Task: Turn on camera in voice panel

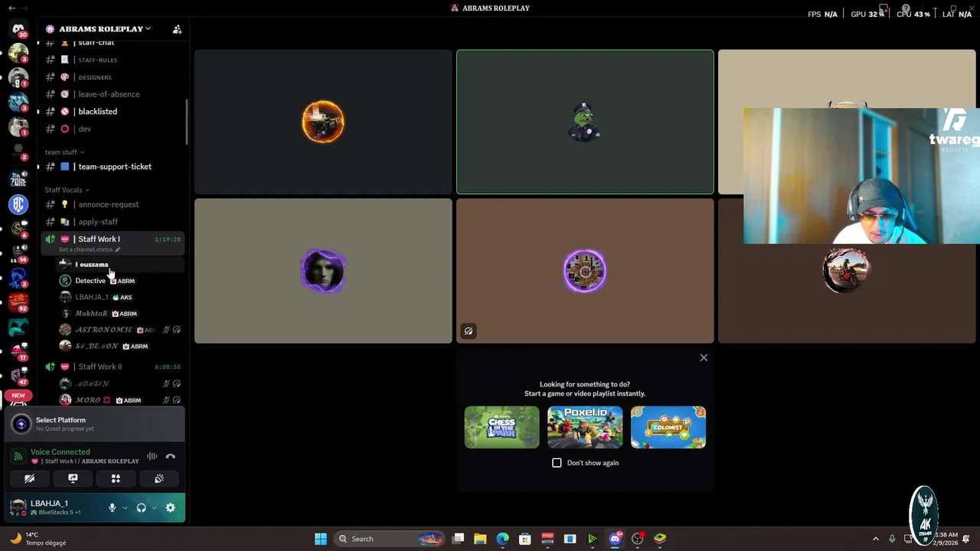Action: pos(29,478)
